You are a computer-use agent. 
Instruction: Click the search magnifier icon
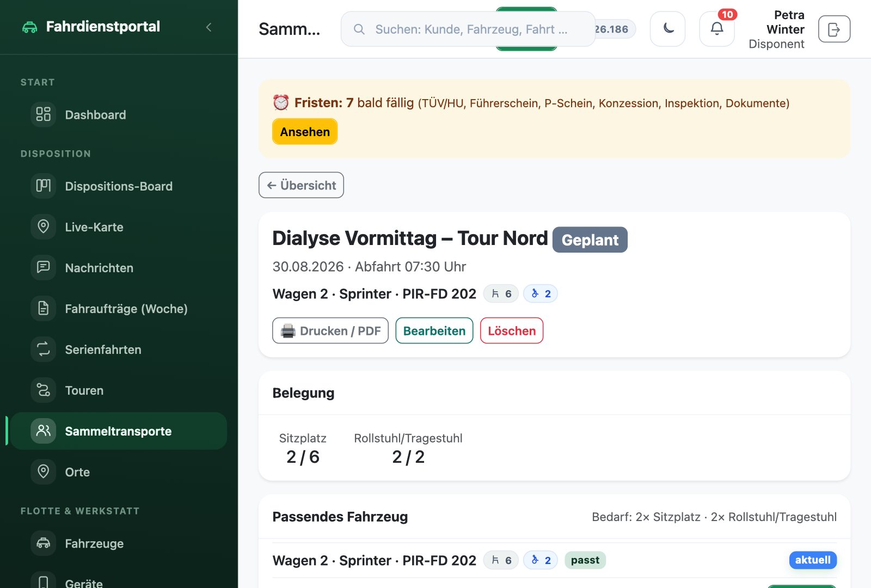[359, 29]
